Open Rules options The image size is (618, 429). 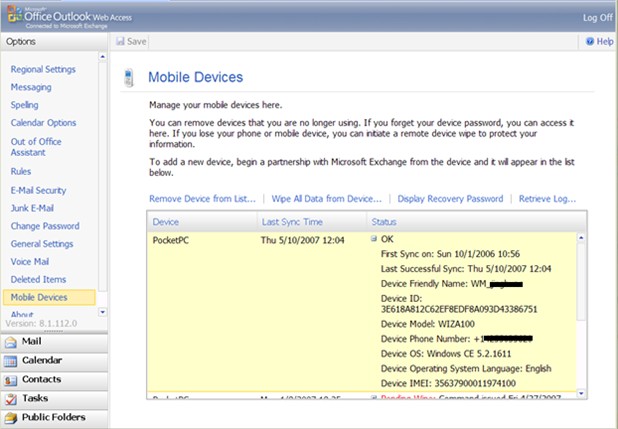click(21, 171)
